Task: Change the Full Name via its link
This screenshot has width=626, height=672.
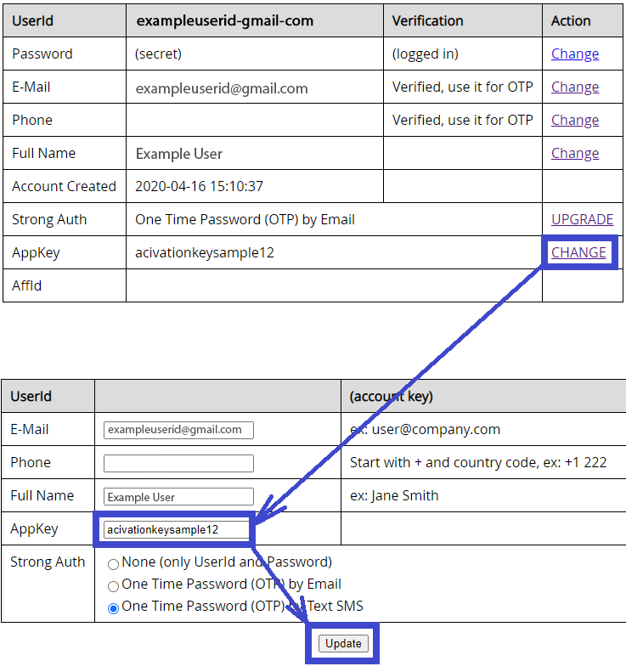Action: [574, 153]
